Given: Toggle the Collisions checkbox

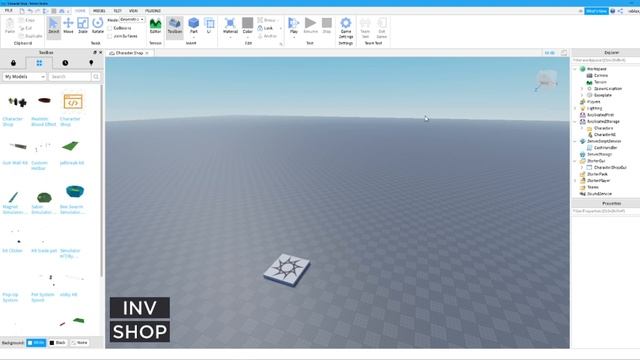Looking at the screenshot, I should [x=110, y=28].
